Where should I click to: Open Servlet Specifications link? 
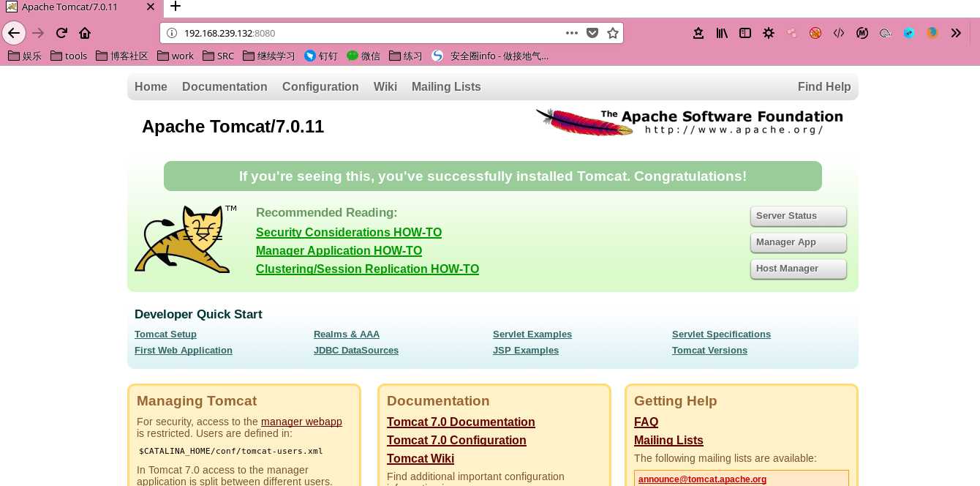pyautogui.click(x=721, y=334)
